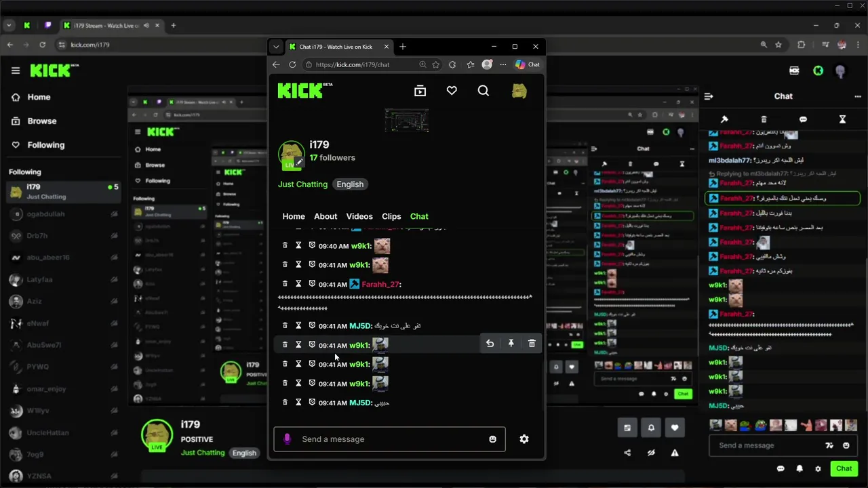
Task: Click the green Chat send button in main window
Action: [844, 468]
